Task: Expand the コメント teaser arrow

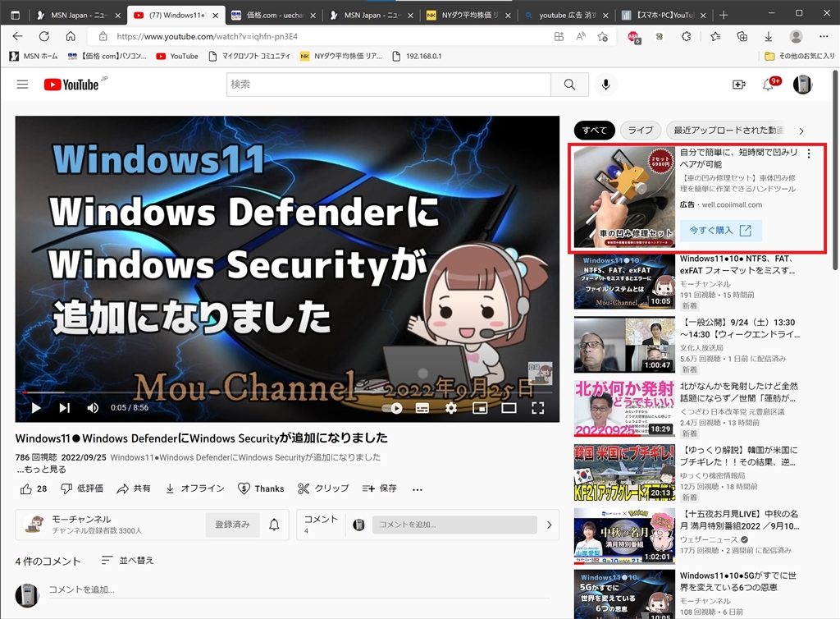Action: pos(549,525)
